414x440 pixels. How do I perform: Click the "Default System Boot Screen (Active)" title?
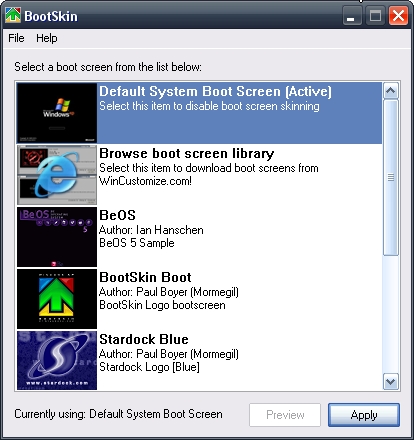tap(215, 91)
